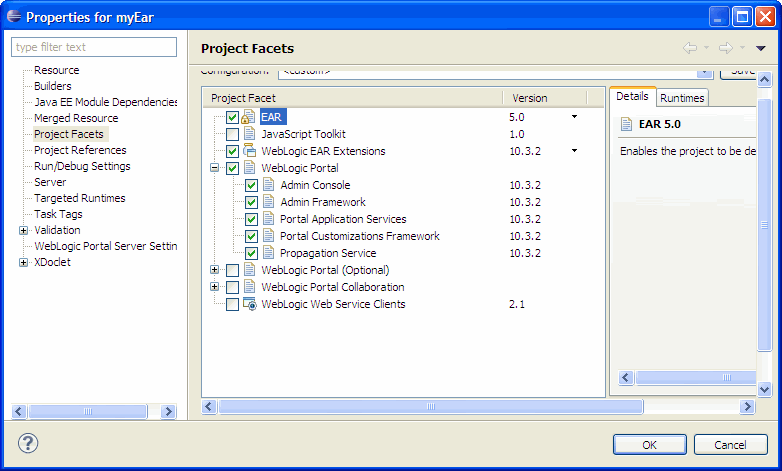Image resolution: width=782 pixels, height=471 pixels.
Task: Click the WebLogic Portal Collaboration icon
Action: tap(249, 287)
